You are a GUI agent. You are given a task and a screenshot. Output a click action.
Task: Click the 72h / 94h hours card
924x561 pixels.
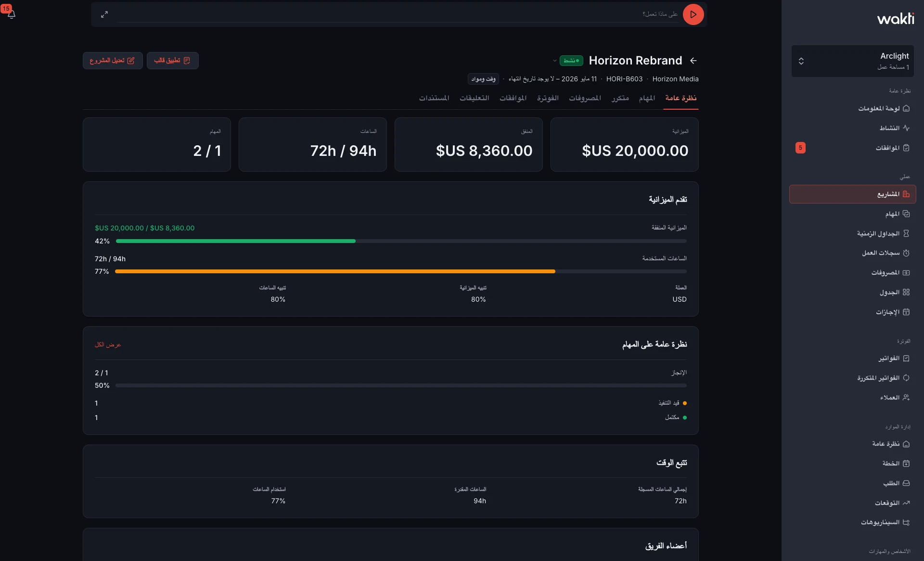click(312, 144)
